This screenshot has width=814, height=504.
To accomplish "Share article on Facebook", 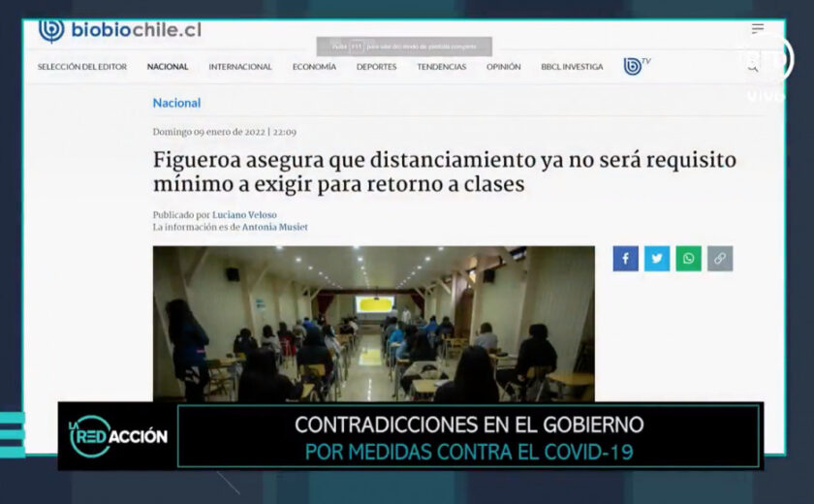I will 625,258.
